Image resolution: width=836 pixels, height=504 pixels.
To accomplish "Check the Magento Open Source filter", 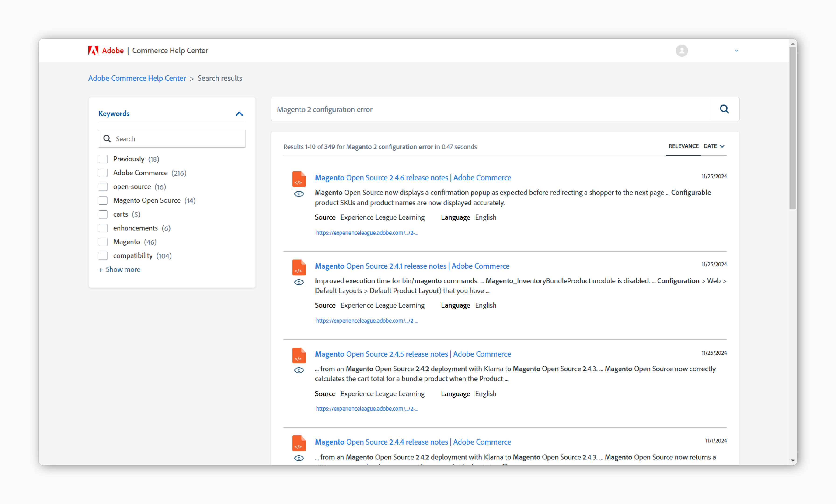I will (x=103, y=200).
